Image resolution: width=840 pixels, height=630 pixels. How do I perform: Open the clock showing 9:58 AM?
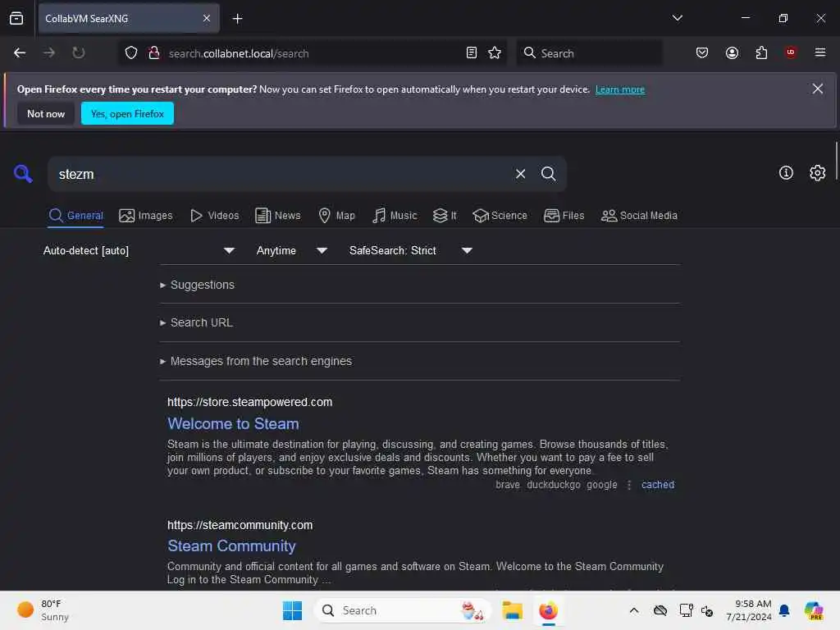tap(749, 610)
